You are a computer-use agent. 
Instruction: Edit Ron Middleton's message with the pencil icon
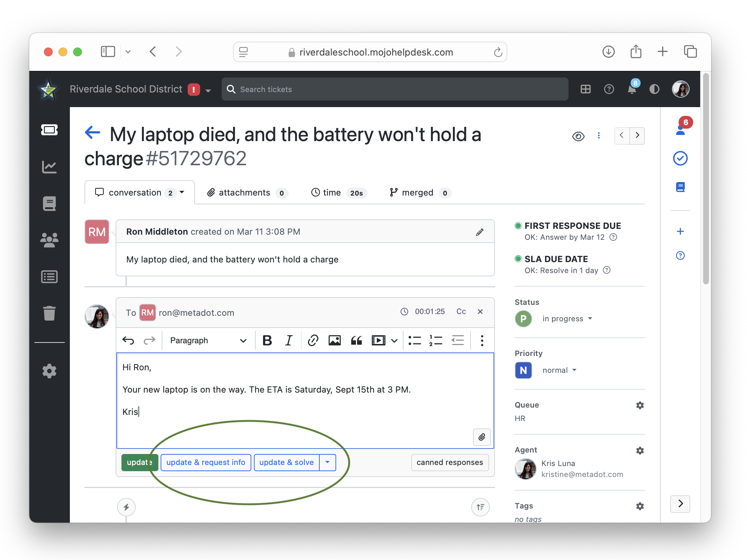480,232
